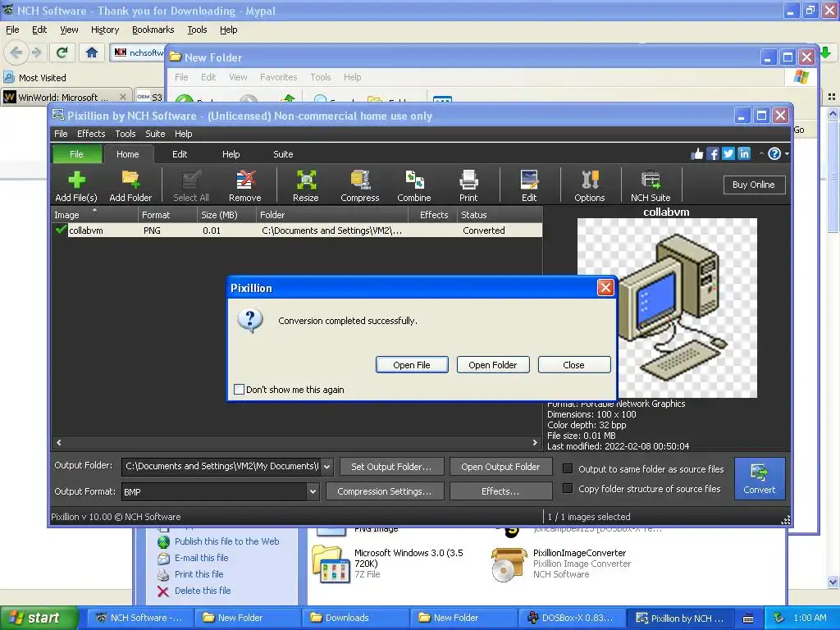The width and height of the screenshot is (840, 630).
Task: Open the History menu in Mypal browser
Action: click(105, 30)
